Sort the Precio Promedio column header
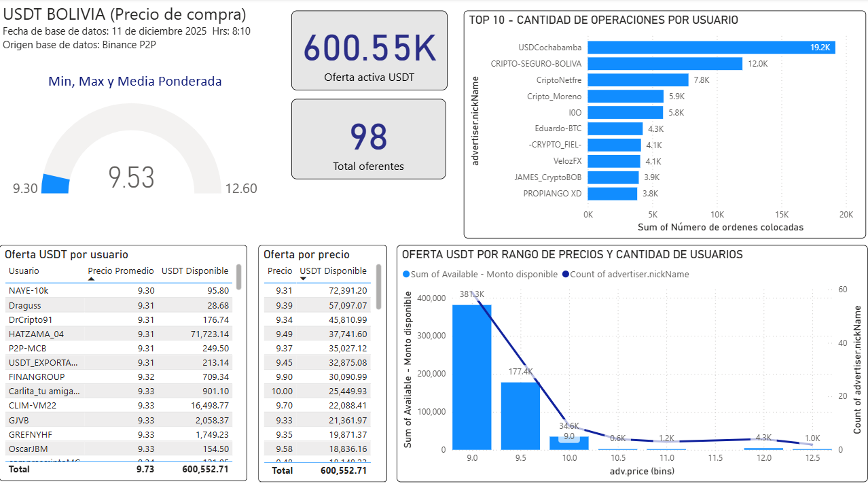This screenshot has width=868, height=488. point(120,271)
